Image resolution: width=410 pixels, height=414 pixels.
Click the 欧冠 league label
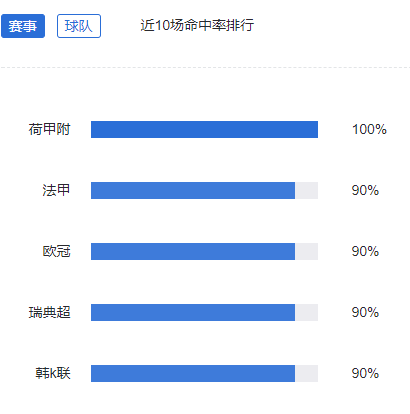[x=56, y=251]
